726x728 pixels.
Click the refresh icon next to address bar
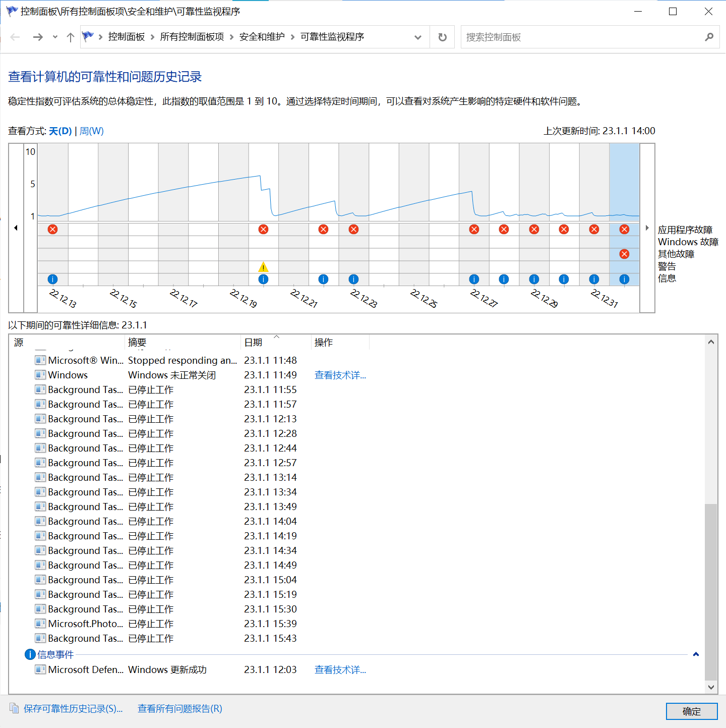(442, 37)
